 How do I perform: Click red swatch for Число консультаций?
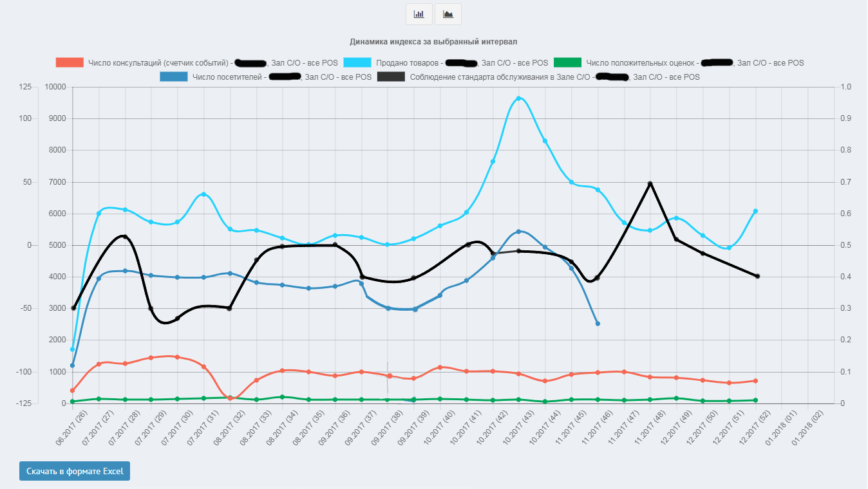70,63
